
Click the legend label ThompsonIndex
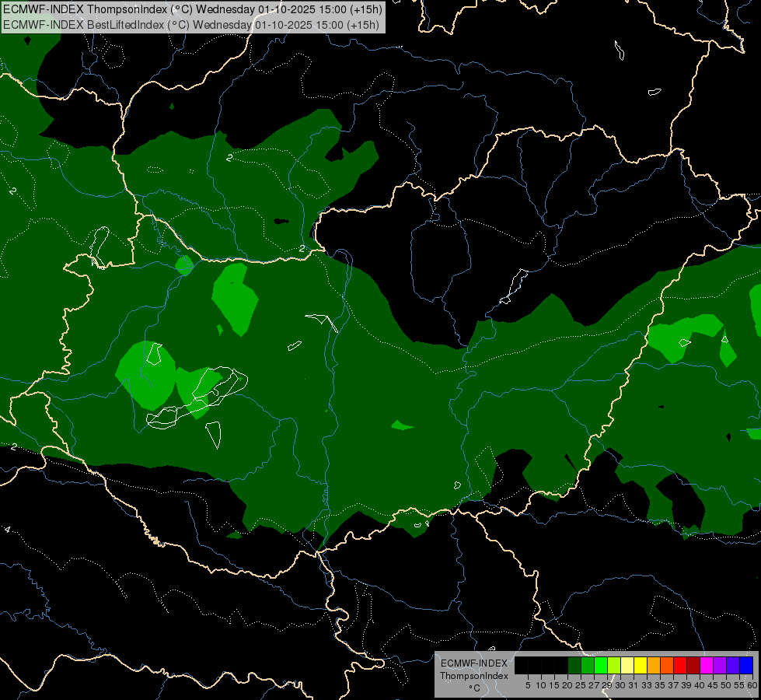(474, 676)
